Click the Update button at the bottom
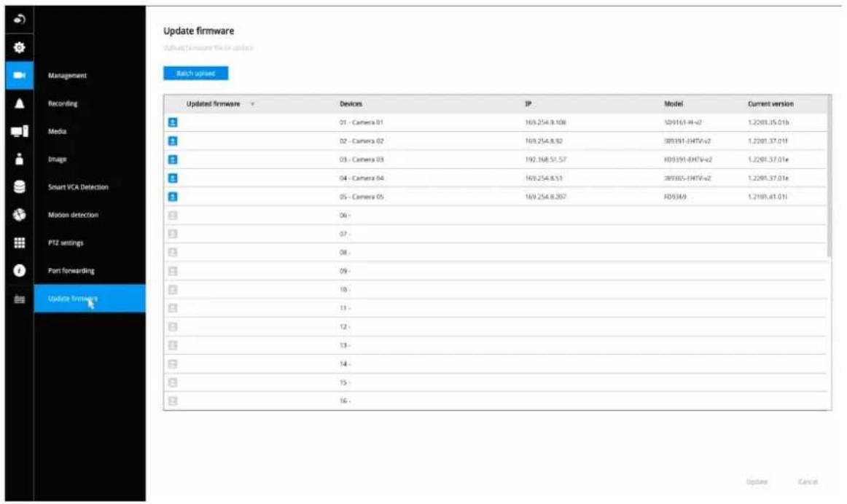The width and height of the screenshot is (847, 504). tap(757, 481)
